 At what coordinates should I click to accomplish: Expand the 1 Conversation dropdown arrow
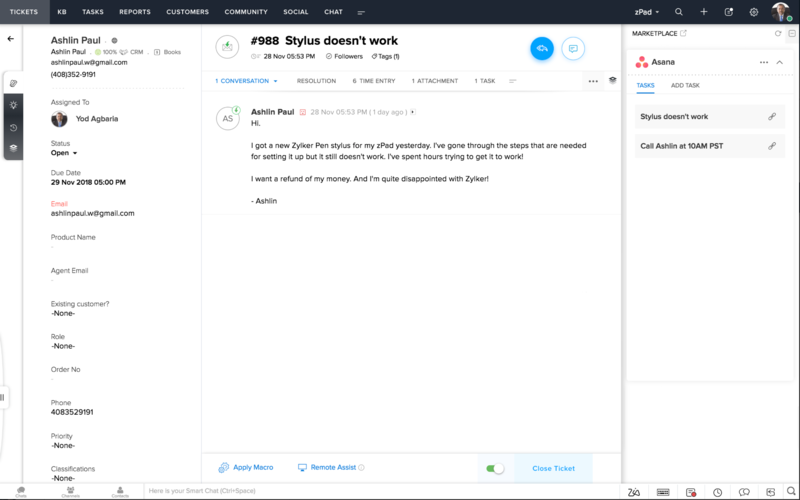(276, 81)
